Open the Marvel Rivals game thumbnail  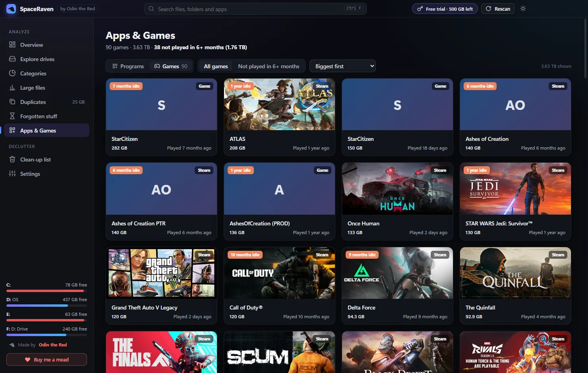coord(515,352)
